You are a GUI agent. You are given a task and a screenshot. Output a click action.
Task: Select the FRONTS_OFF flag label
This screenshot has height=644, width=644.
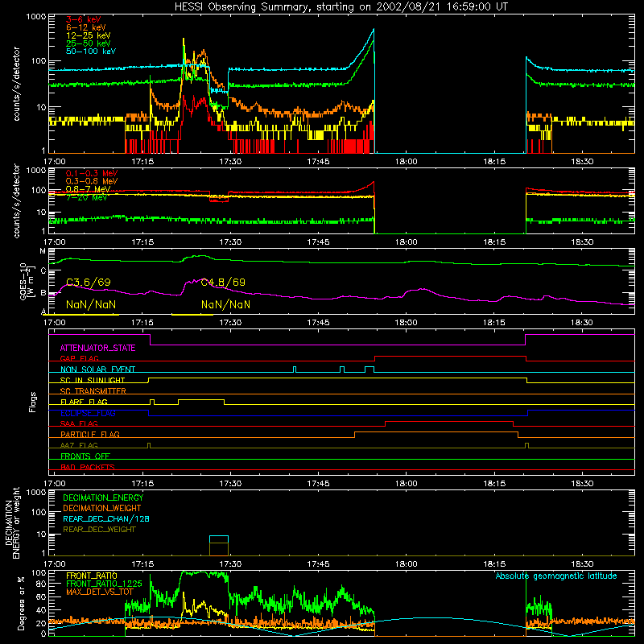(85, 456)
